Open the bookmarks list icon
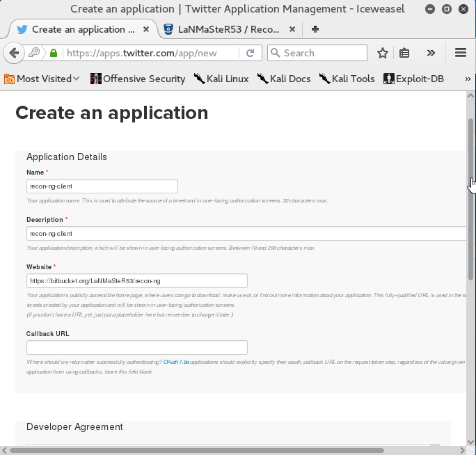This screenshot has width=476, height=455. (404, 53)
